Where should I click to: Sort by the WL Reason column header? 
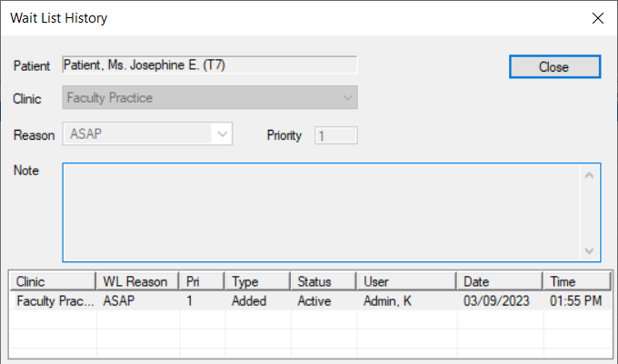[x=137, y=281]
